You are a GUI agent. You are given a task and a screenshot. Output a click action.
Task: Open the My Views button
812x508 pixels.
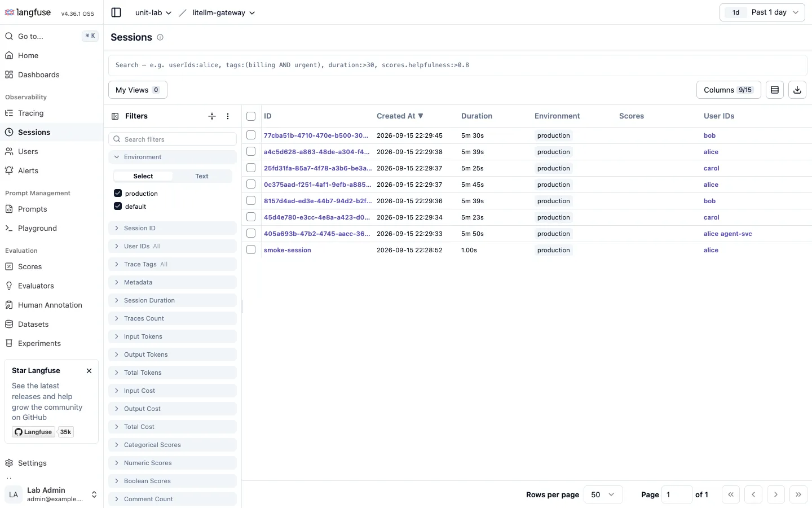tap(138, 90)
